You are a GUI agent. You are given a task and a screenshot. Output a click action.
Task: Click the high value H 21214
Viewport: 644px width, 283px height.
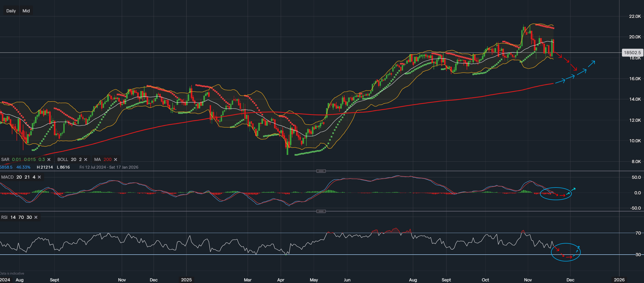(x=45, y=167)
